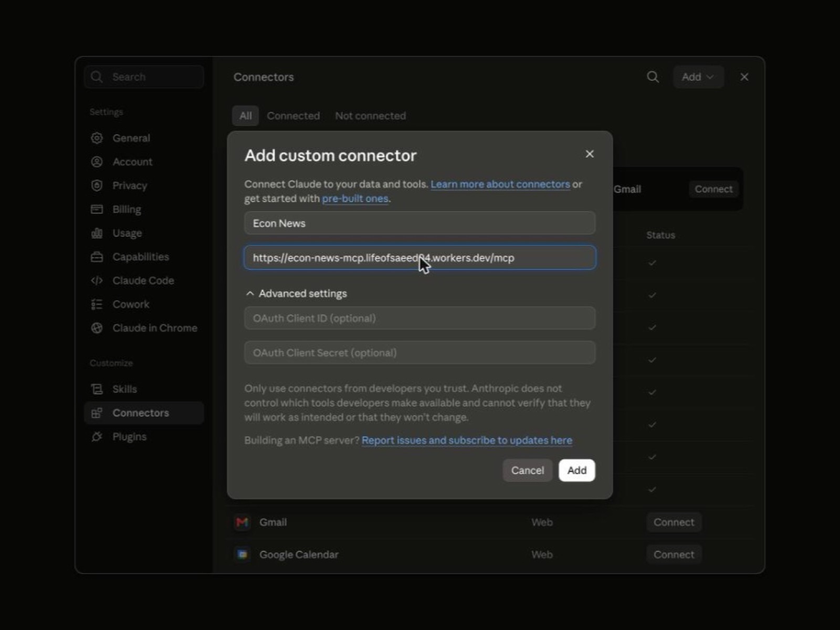The width and height of the screenshot is (840, 630).
Task: Open Plugins customization page
Action: [144, 437]
